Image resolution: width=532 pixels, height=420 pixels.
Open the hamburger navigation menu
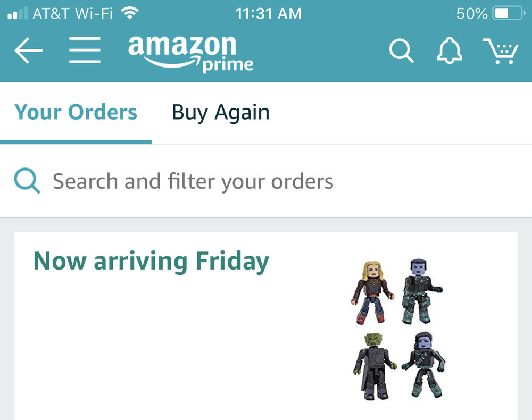click(85, 52)
